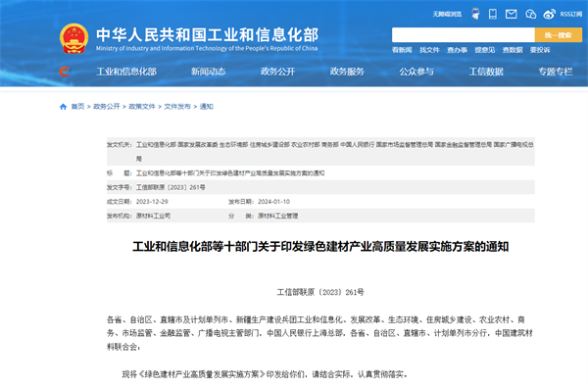Select 看新闻 search shortcut
The height and width of the screenshot is (387, 588).
(402, 50)
